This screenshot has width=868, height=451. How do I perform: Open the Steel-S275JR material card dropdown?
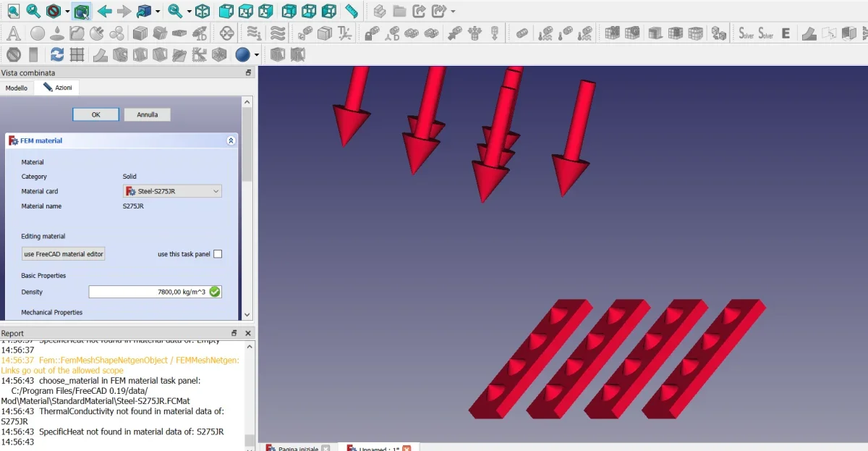tap(172, 191)
